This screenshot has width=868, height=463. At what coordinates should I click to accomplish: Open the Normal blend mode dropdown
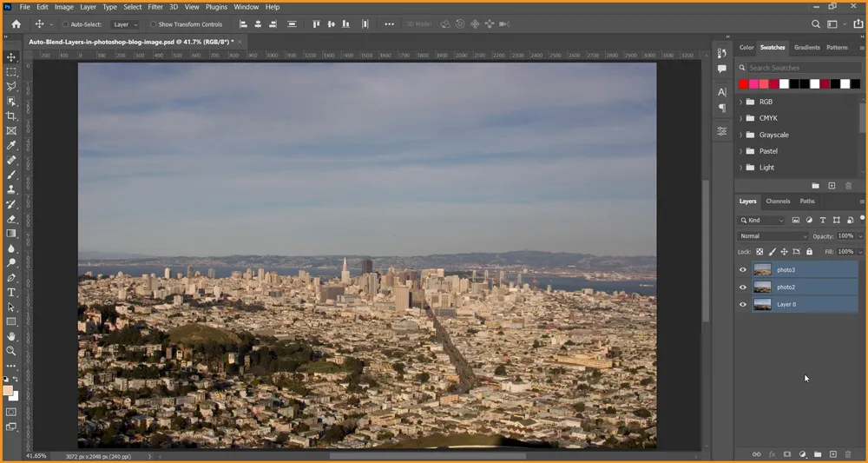[x=773, y=236]
